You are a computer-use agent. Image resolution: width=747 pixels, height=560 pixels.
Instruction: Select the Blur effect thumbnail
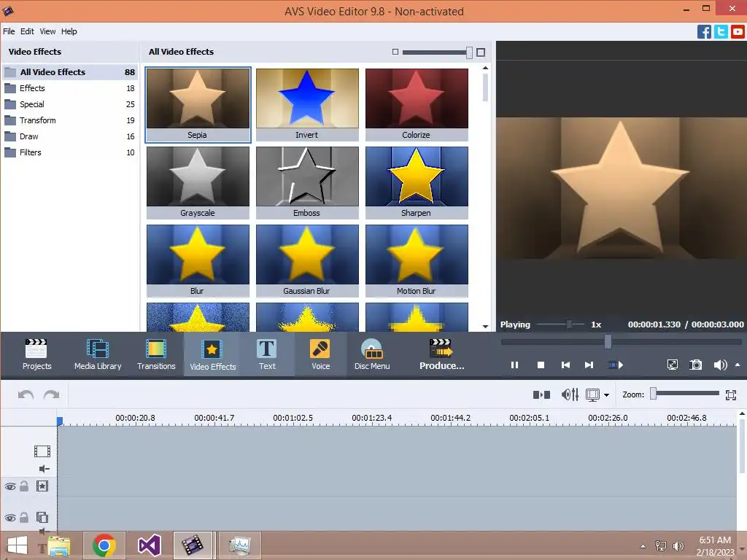tap(198, 260)
